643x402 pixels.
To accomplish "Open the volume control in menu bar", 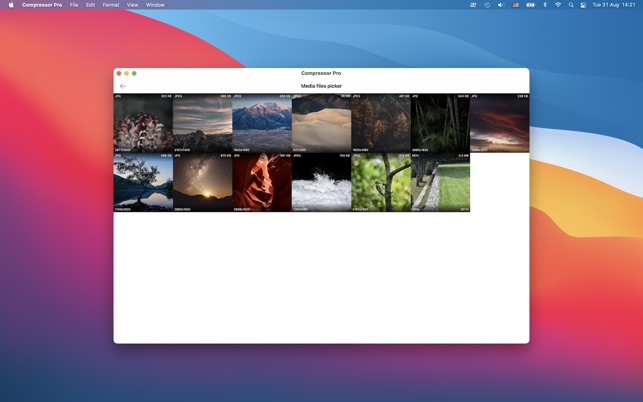I will click(501, 5).
